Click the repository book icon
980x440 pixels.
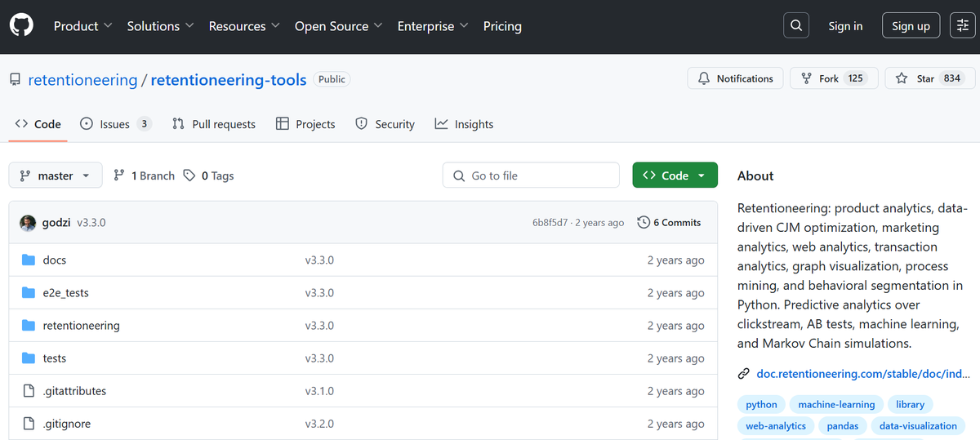click(x=15, y=80)
